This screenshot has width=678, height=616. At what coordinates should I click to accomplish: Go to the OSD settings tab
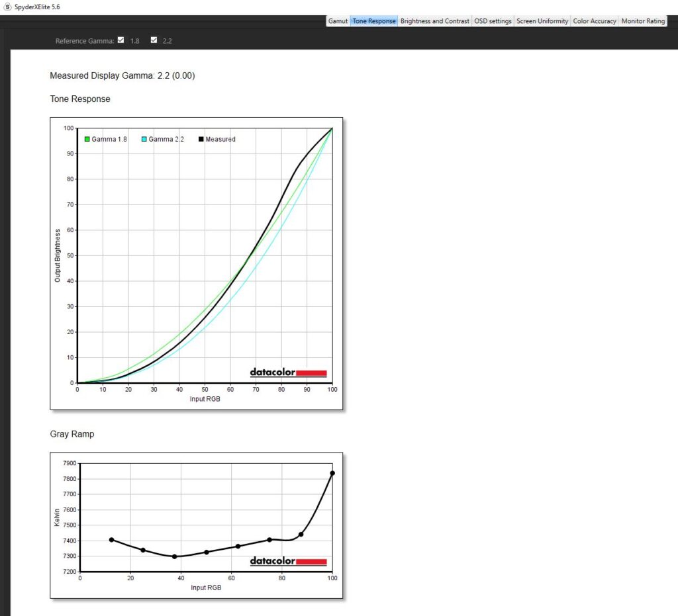pyautogui.click(x=493, y=21)
